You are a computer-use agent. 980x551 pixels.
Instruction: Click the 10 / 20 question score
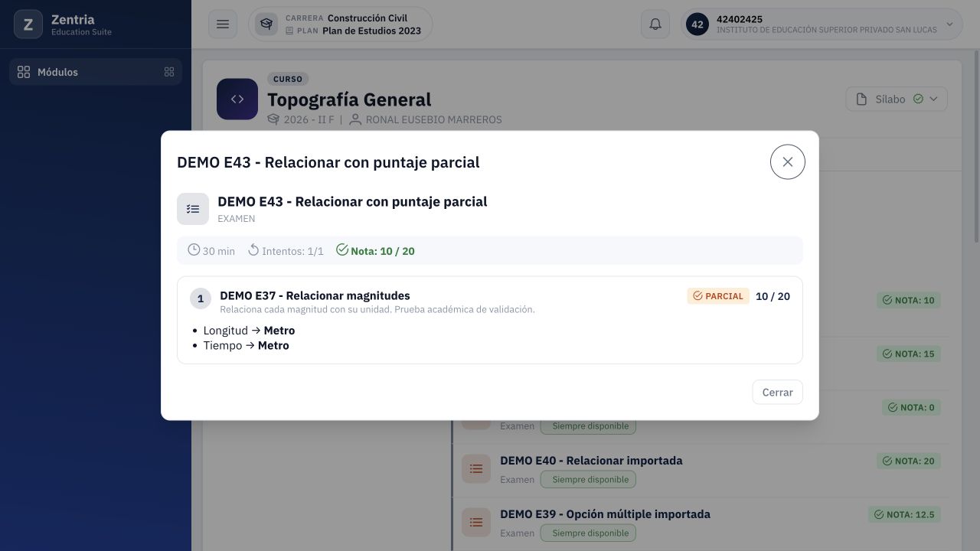pyautogui.click(x=773, y=296)
